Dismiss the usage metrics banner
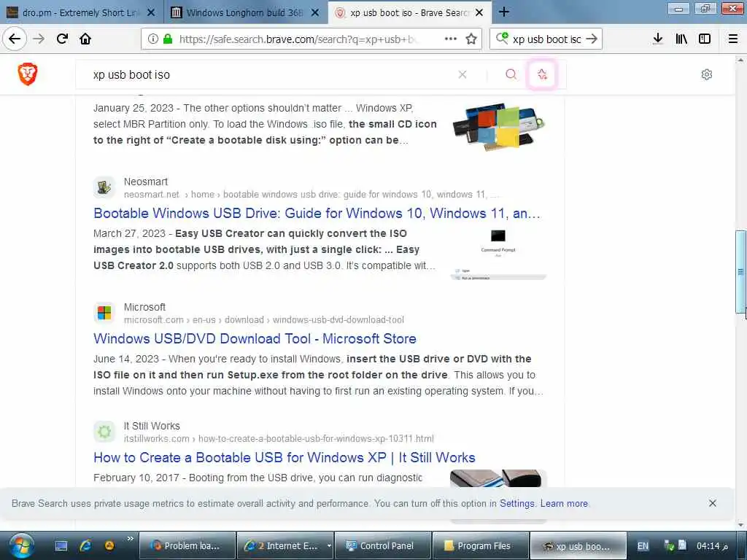 pos(712,503)
